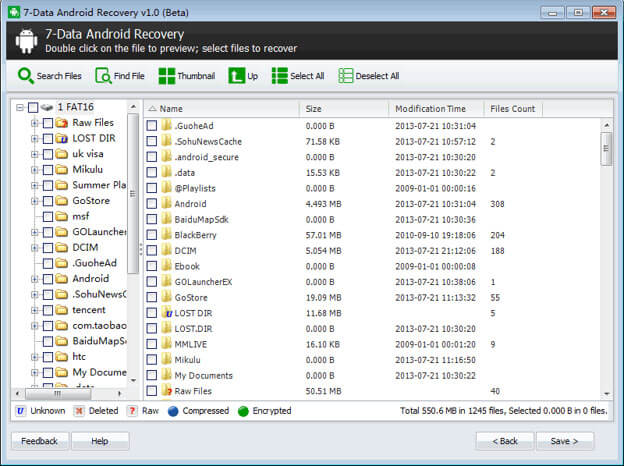
Task: Tick the BlackBerry row checkbox
Action: click(x=152, y=235)
